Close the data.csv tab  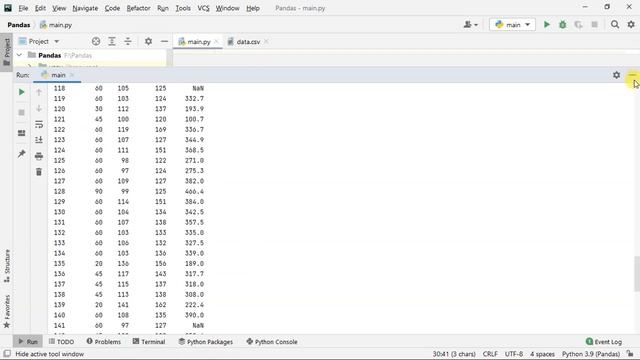pos(266,42)
